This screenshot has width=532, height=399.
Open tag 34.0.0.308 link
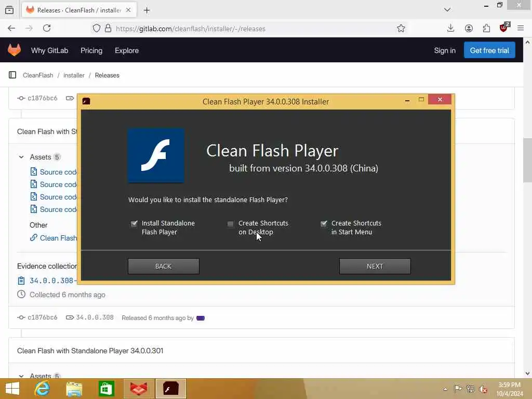(95, 317)
